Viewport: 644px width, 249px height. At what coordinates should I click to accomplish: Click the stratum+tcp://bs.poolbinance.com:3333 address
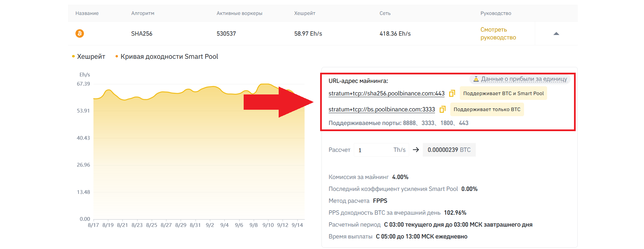[382, 109]
